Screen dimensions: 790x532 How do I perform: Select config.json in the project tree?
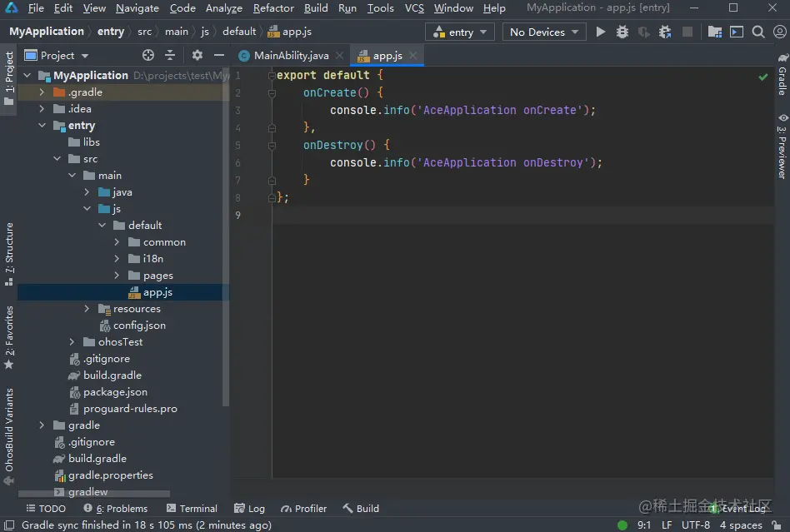pyautogui.click(x=133, y=326)
